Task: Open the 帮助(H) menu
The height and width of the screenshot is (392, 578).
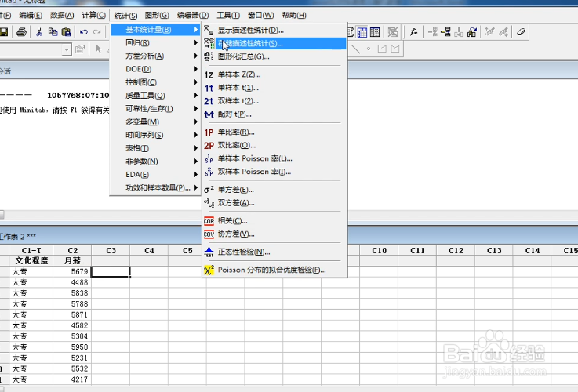Action: [x=294, y=16]
